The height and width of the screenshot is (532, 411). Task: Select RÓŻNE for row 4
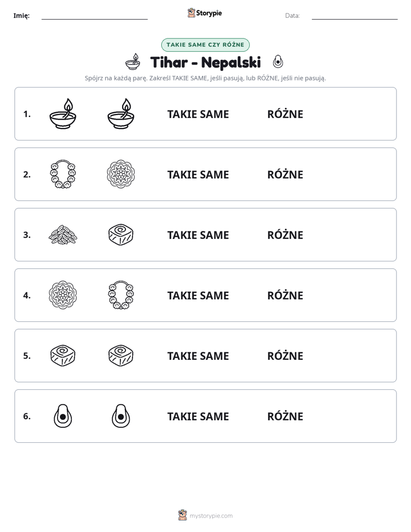[x=285, y=295]
